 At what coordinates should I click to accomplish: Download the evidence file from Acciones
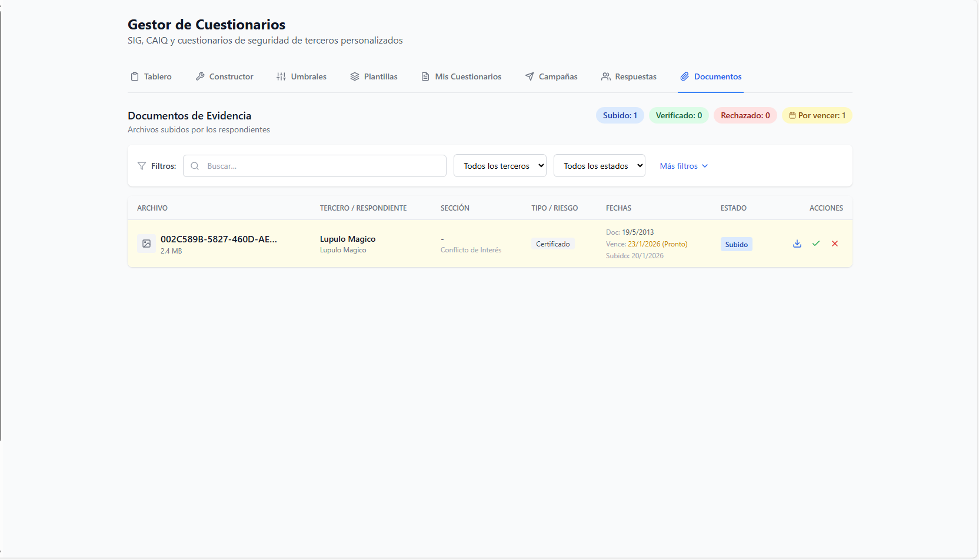click(797, 243)
